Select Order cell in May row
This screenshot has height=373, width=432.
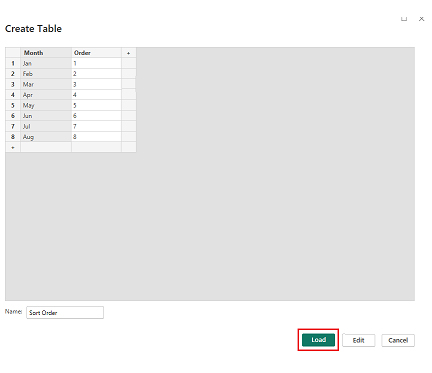pos(96,105)
